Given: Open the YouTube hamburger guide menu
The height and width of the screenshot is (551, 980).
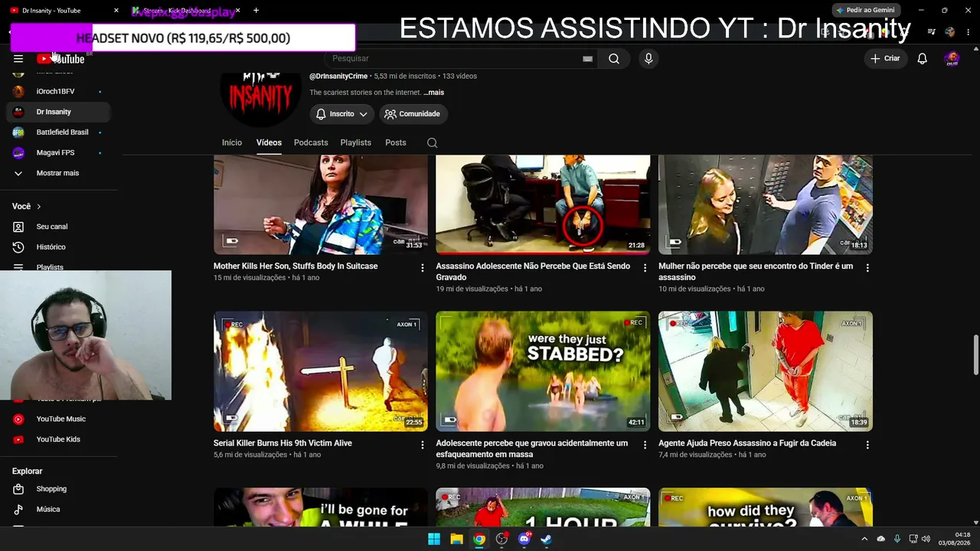Looking at the screenshot, I should point(18,59).
